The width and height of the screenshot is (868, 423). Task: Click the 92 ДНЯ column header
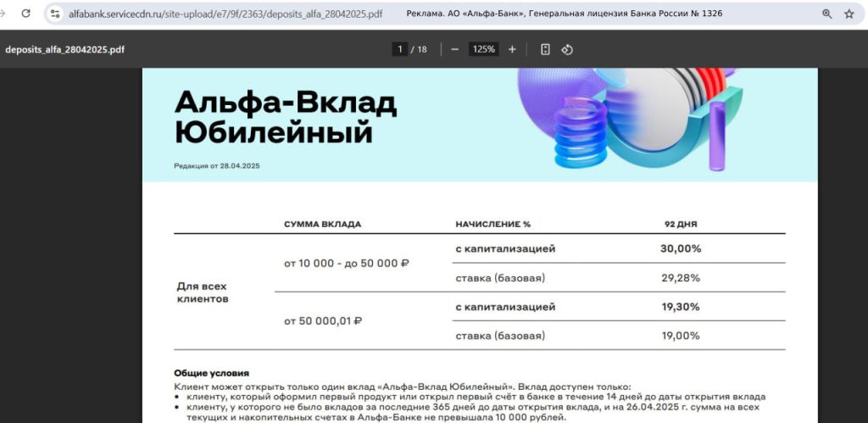click(681, 225)
